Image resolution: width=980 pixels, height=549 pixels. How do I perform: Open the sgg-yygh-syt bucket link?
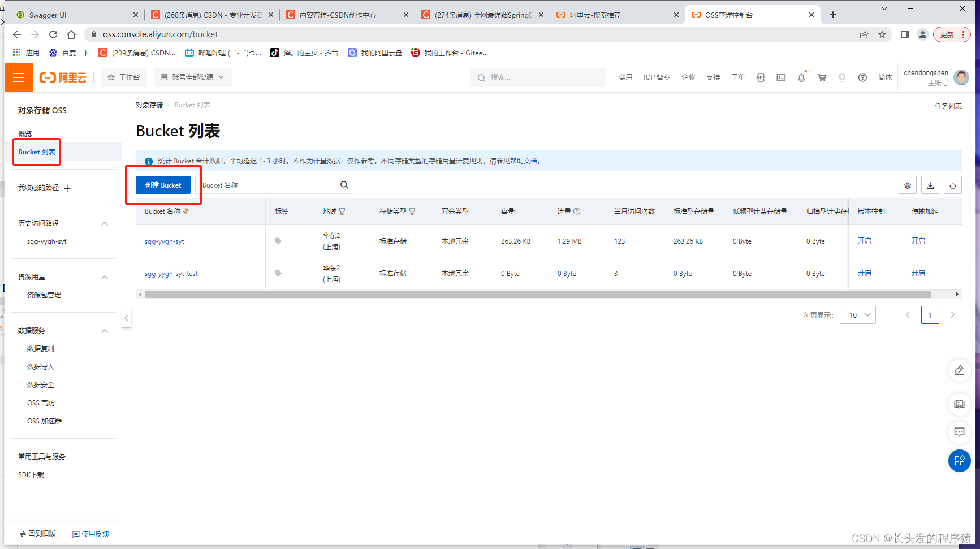click(165, 241)
